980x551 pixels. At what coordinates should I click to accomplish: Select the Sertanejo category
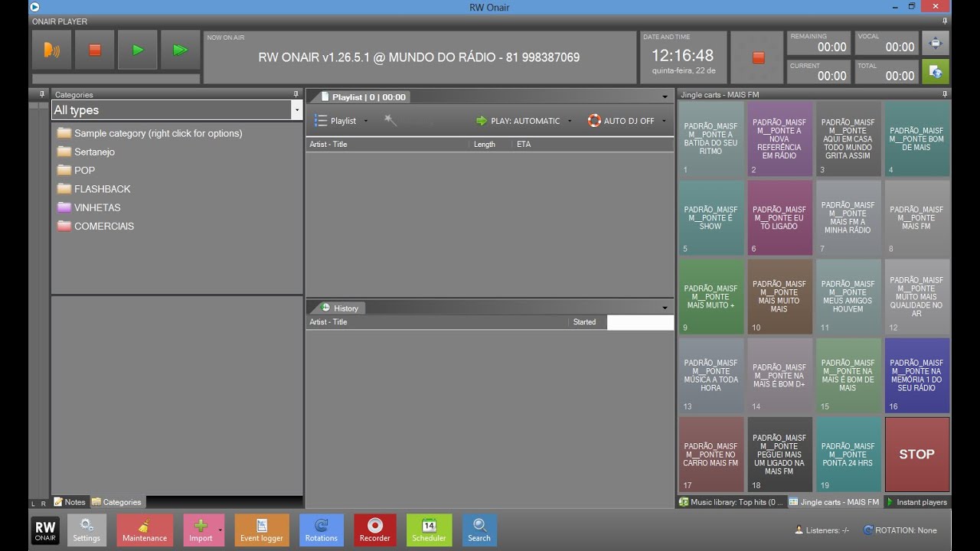click(87, 152)
